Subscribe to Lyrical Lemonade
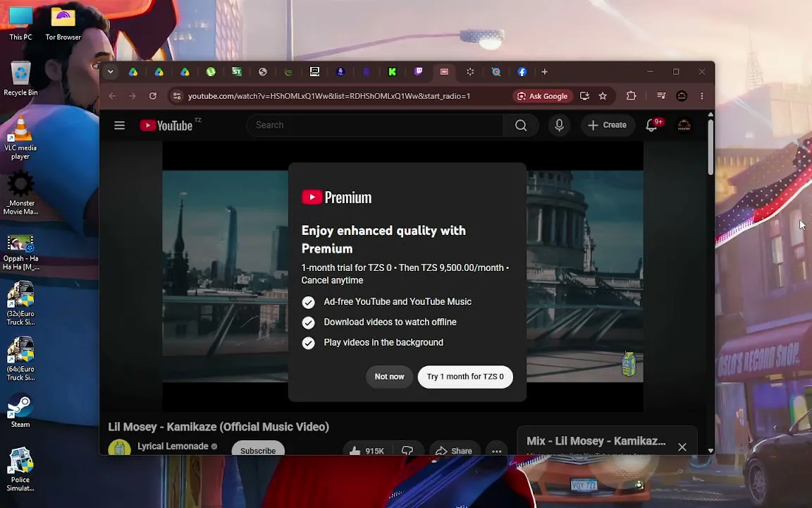 (258, 450)
